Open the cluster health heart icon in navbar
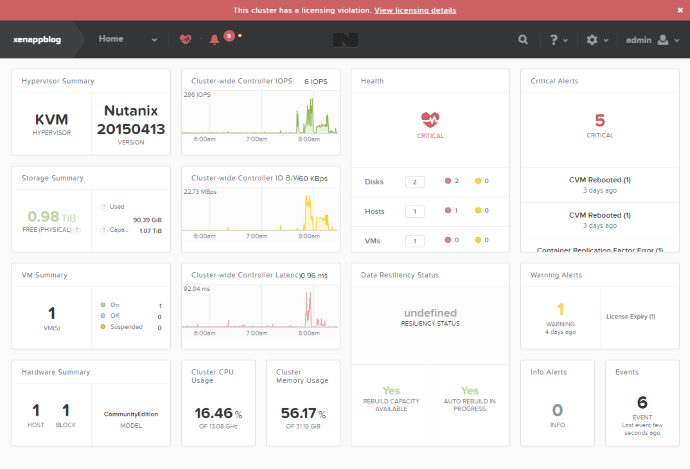Image resolution: width=690 pixels, height=469 pixels. tap(186, 40)
